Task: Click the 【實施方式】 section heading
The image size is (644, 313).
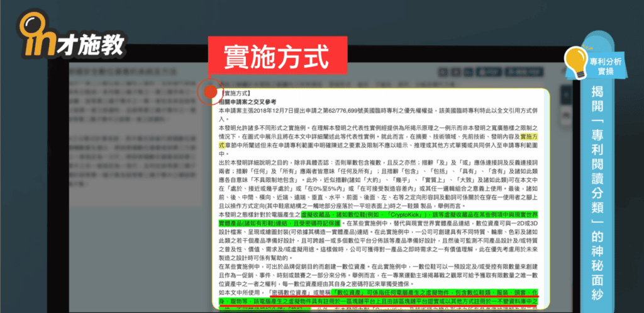Action: [238, 92]
